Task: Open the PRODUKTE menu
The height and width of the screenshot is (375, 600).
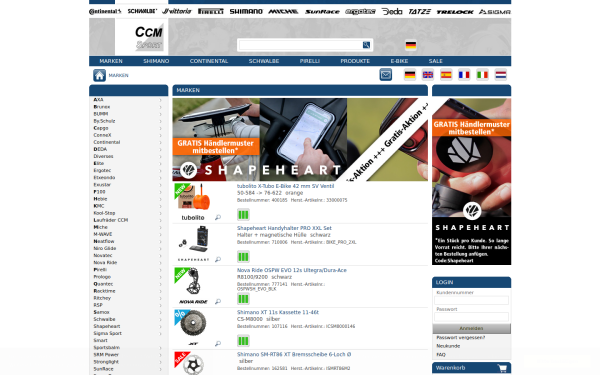Action: 355,61
